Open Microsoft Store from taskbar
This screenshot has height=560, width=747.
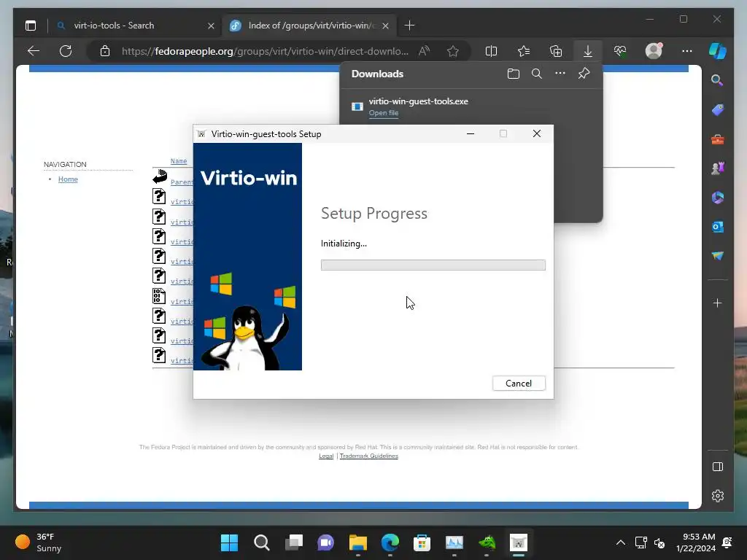coord(422,542)
